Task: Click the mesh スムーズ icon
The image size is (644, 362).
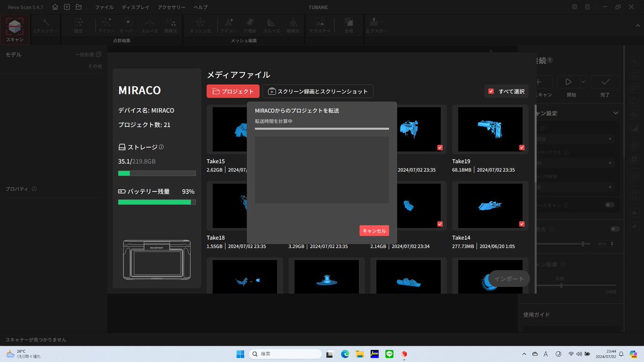Action: click(271, 23)
